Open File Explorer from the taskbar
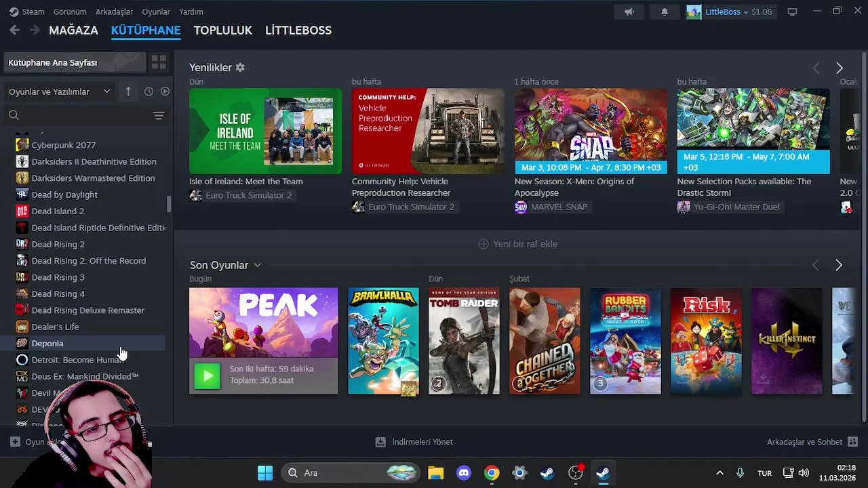Viewport: 868px width, 488px height. pos(435,473)
